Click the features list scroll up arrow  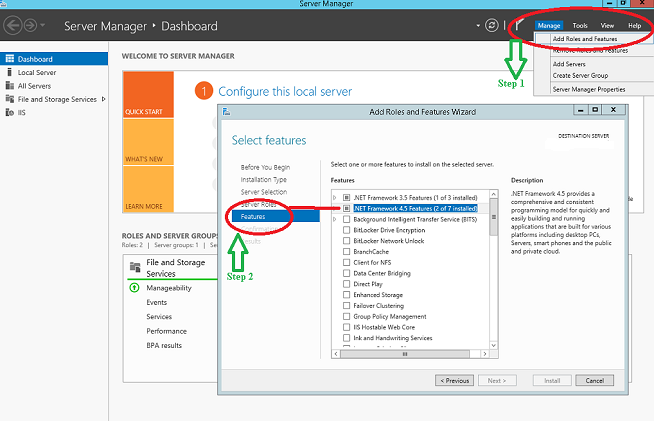493,194
